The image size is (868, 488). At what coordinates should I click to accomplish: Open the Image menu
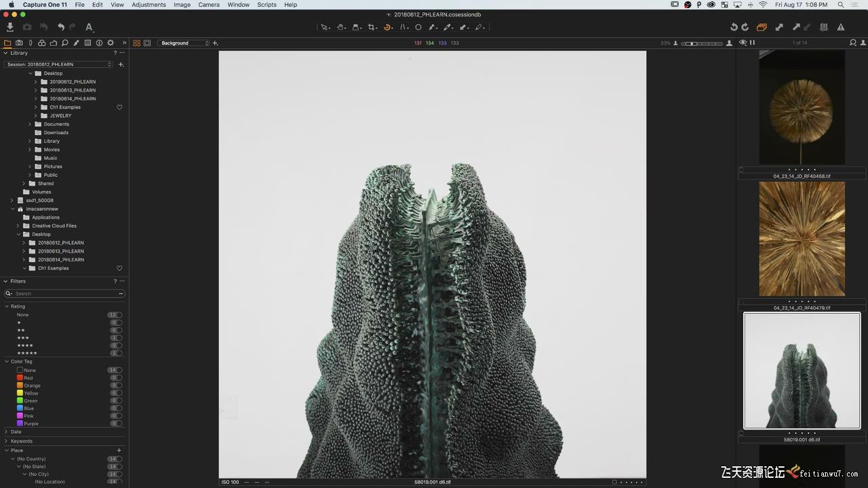pyautogui.click(x=182, y=5)
